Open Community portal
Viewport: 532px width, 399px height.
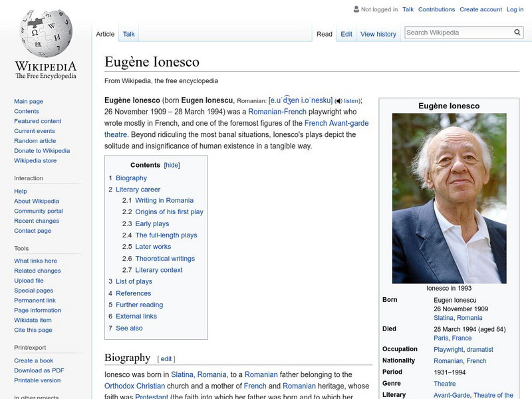(39, 211)
